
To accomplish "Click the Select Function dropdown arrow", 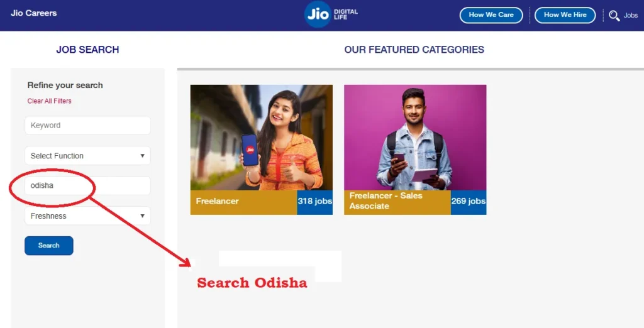I will [143, 156].
